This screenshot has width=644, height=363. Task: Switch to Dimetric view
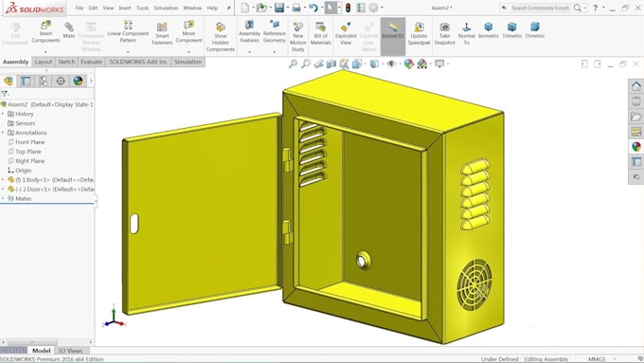coord(535,30)
